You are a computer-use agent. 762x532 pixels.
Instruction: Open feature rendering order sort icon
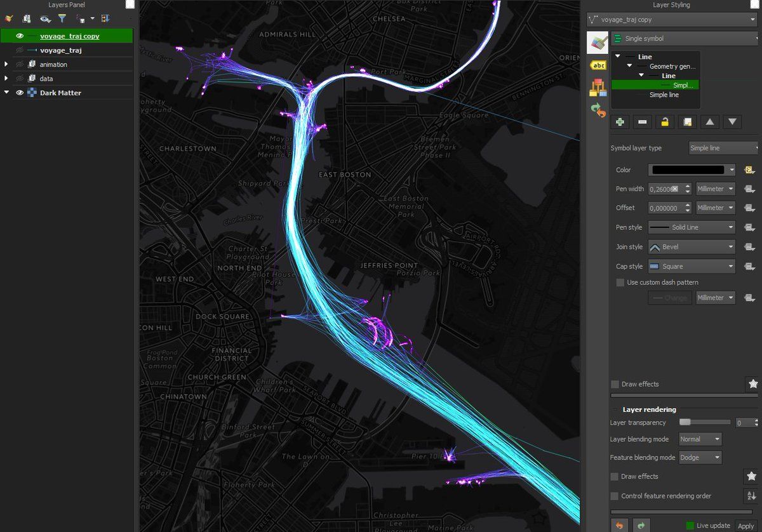(752, 496)
